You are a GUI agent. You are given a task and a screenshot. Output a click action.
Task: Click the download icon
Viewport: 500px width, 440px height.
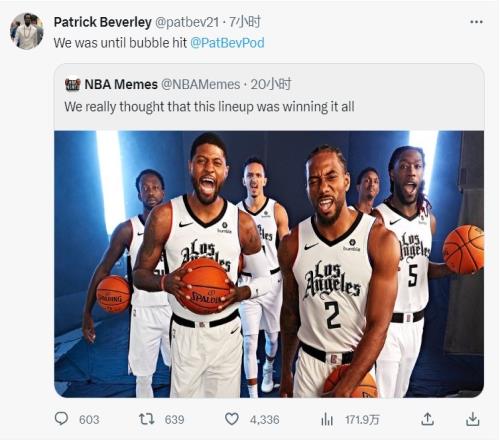[472, 419]
